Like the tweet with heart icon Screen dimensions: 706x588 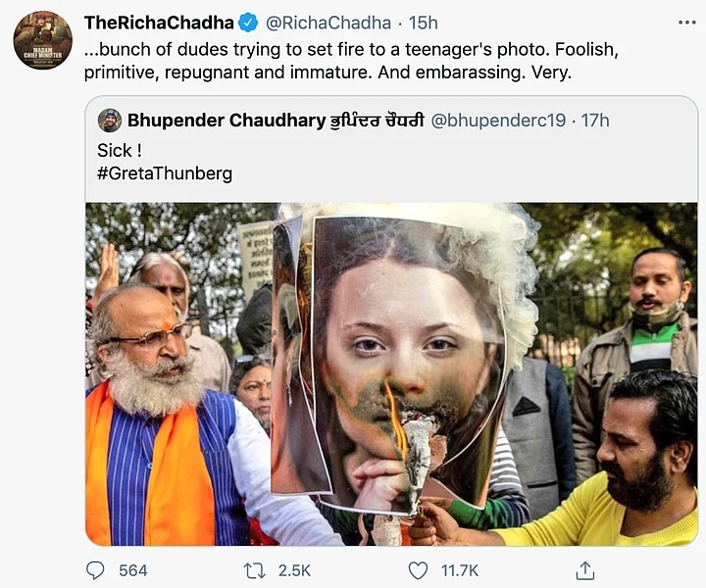[418, 571]
